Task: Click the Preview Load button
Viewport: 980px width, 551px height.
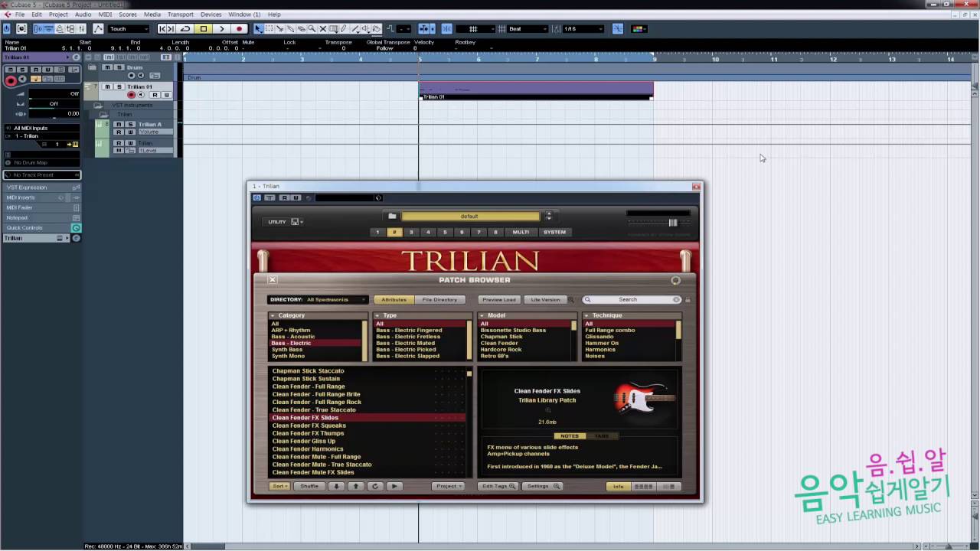Action: 498,300
